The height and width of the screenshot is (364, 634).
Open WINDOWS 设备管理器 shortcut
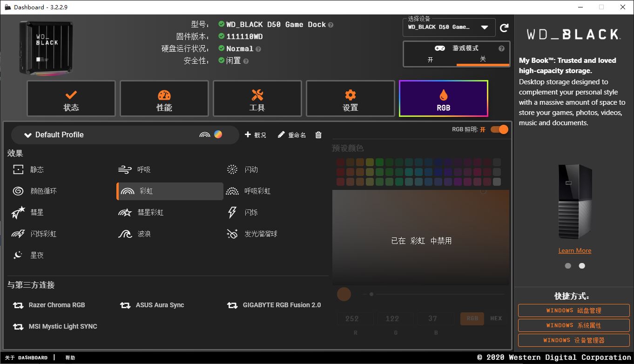click(x=574, y=340)
